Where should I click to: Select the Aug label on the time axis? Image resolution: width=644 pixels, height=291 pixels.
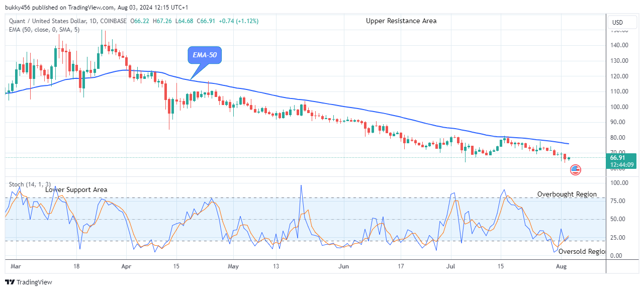pyautogui.click(x=561, y=266)
